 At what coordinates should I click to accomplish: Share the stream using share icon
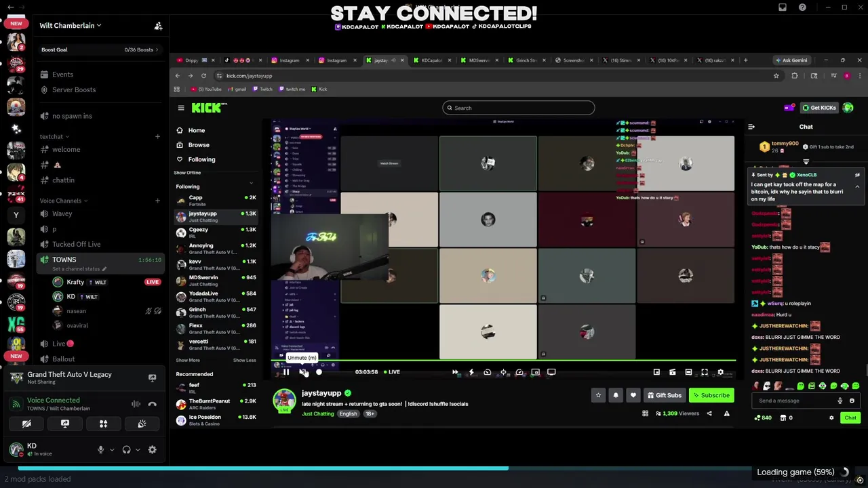pyautogui.click(x=709, y=413)
